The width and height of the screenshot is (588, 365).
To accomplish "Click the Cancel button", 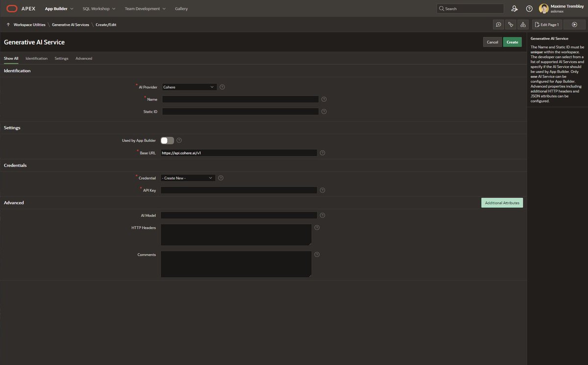I will pyautogui.click(x=492, y=42).
